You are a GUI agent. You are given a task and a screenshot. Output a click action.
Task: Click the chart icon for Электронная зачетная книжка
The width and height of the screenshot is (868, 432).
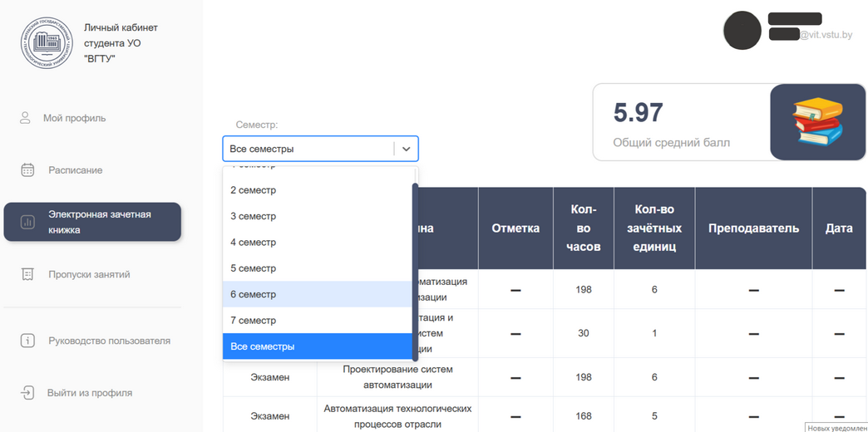click(x=27, y=222)
